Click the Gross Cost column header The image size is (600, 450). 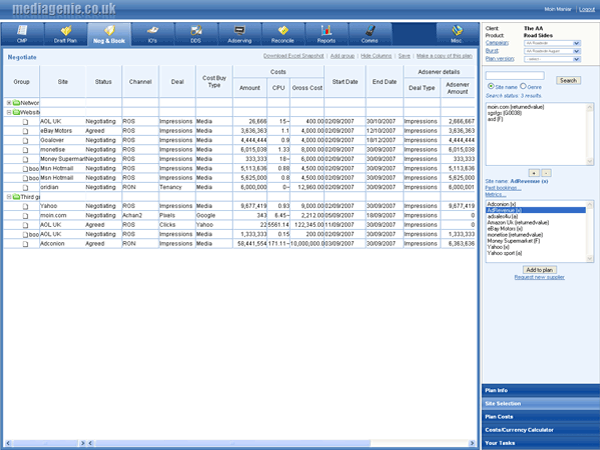coord(307,88)
